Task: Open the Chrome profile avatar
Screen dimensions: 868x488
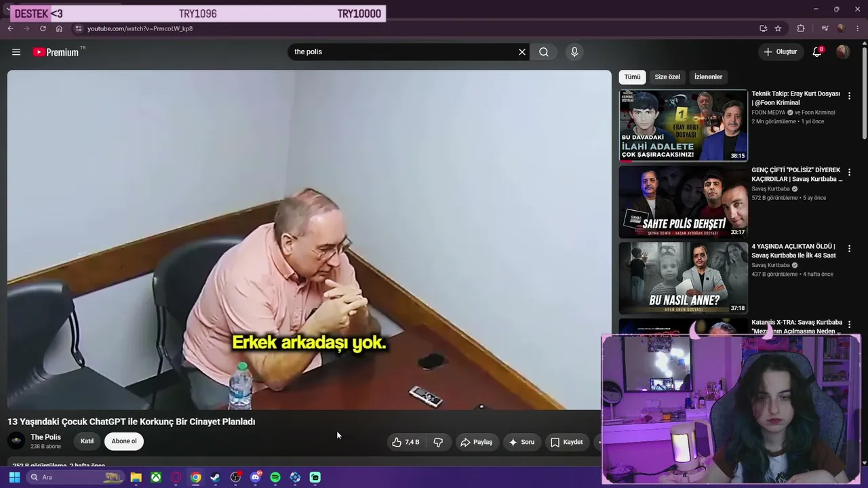Action: click(841, 28)
